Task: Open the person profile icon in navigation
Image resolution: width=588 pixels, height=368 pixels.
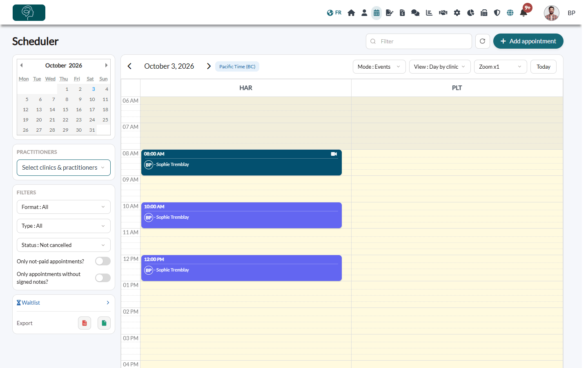Action: point(364,13)
